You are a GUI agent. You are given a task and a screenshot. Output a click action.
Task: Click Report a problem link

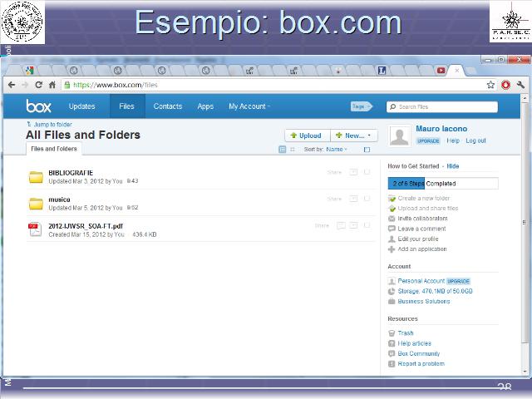tap(421, 364)
